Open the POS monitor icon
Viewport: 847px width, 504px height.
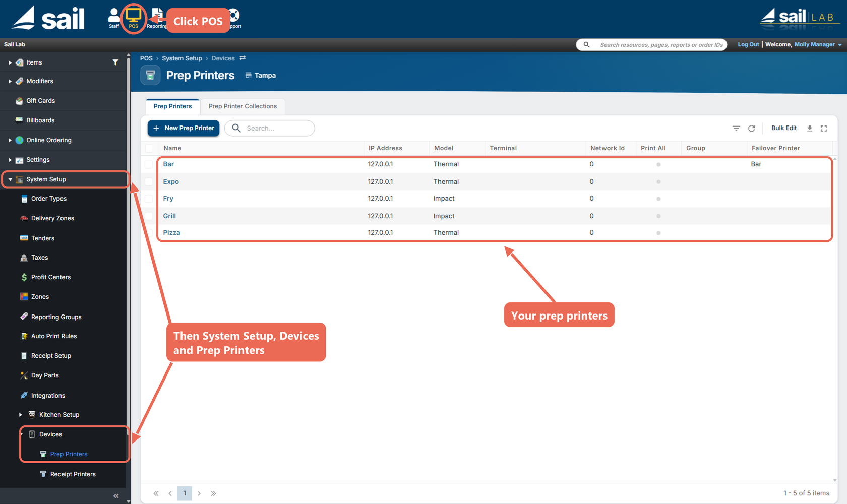click(x=133, y=18)
